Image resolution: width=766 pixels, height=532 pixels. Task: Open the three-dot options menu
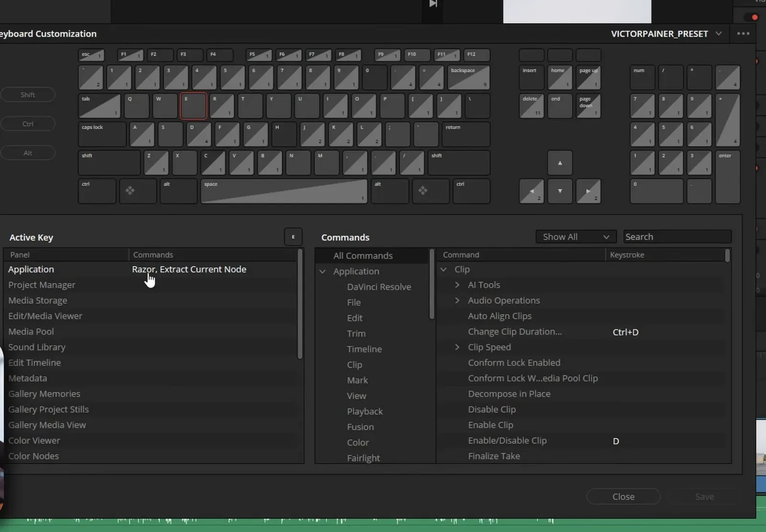pos(743,34)
